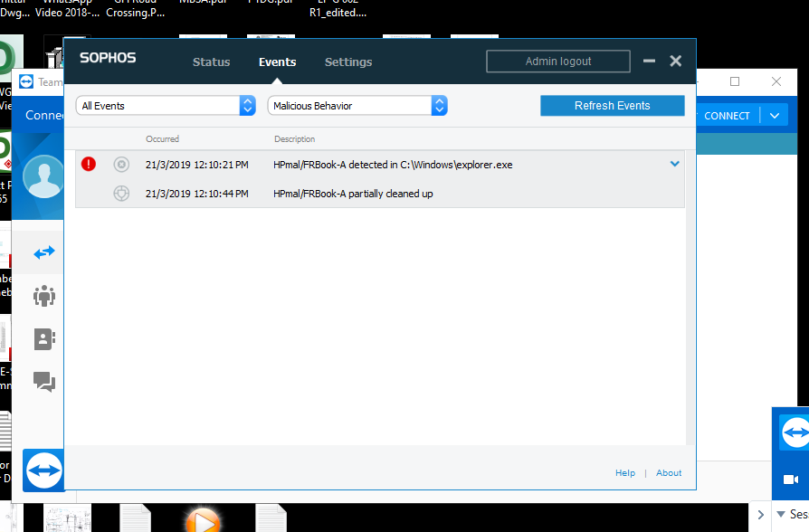Open the TeamViewer Remote Control arrows icon

(44, 252)
